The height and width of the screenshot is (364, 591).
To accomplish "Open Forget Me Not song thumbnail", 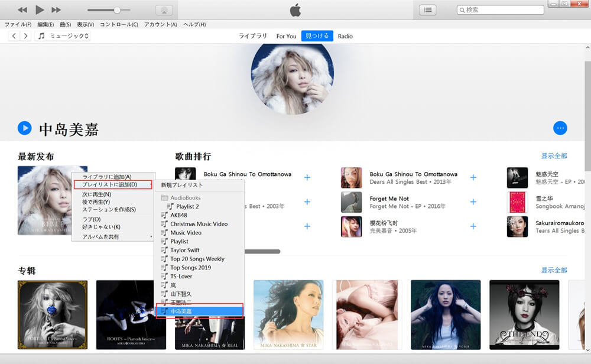I will click(x=351, y=202).
